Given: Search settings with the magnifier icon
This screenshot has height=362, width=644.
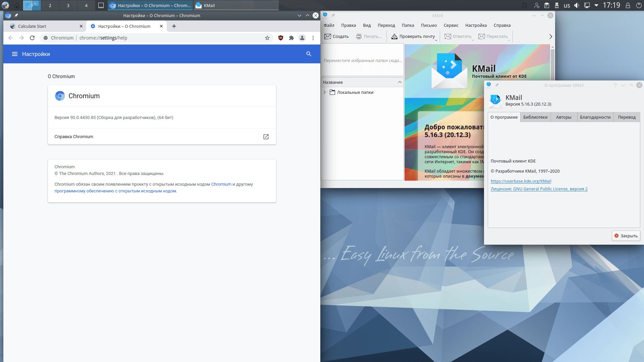Looking at the screenshot, I should [309, 54].
